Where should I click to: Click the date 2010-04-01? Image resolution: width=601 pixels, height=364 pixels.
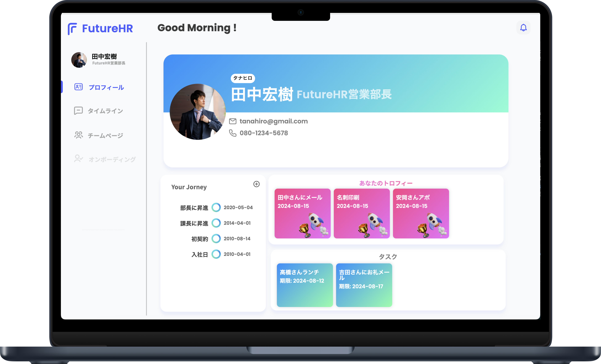(237, 254)
